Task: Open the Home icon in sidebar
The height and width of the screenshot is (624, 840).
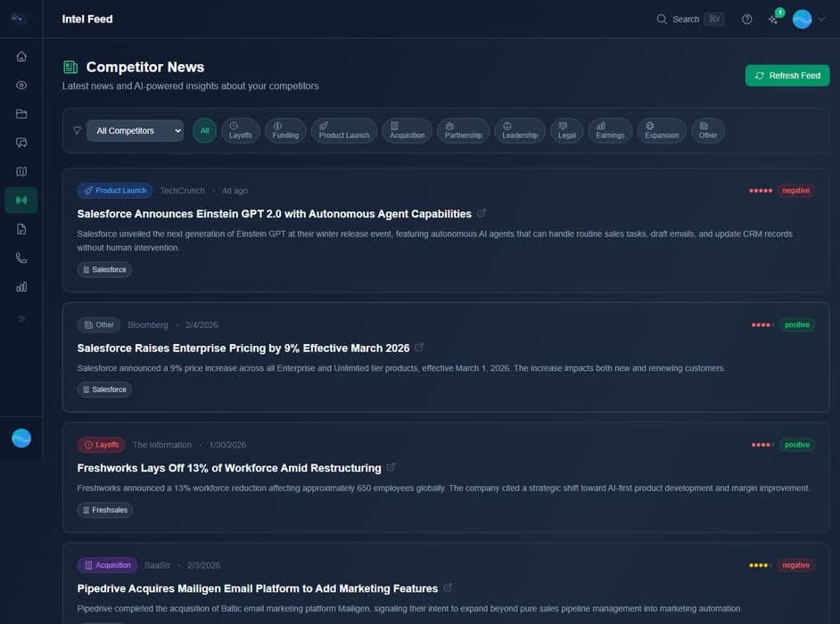Action: pyautogui.click(x=21, y=56)
